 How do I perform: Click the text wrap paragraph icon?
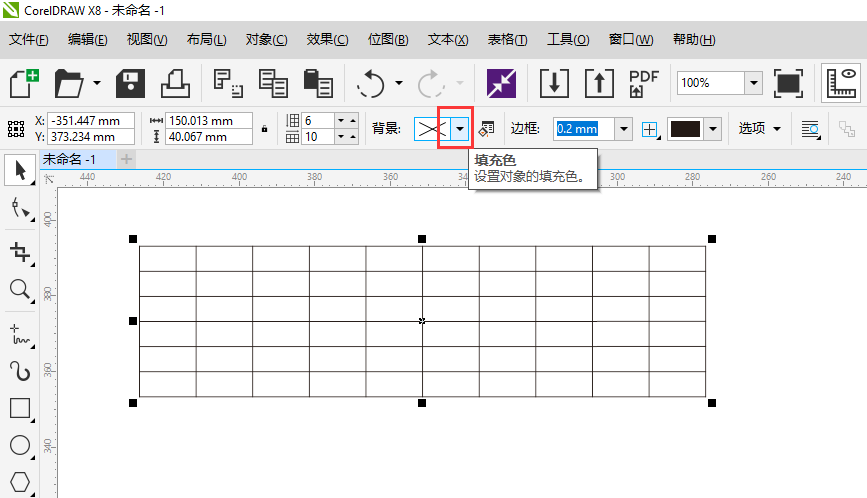[811, 129]
